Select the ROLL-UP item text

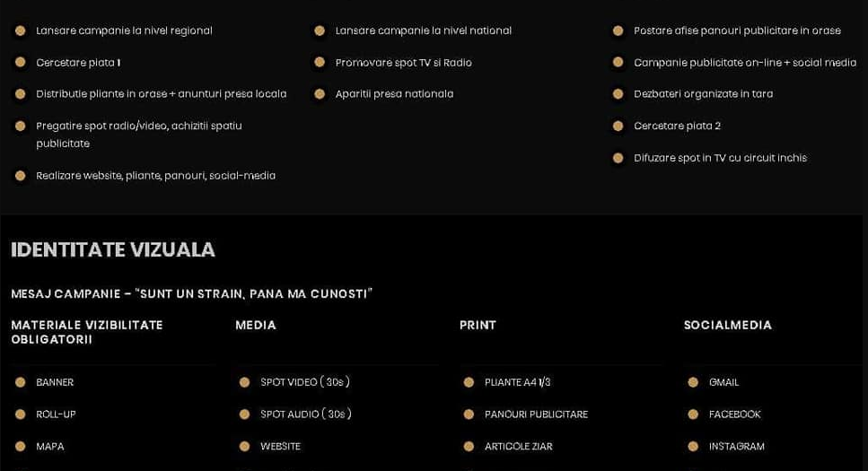tap(56, 414)
